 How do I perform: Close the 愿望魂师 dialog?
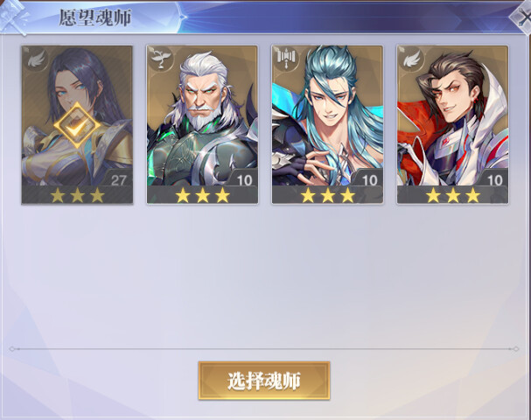pos(522,17)
